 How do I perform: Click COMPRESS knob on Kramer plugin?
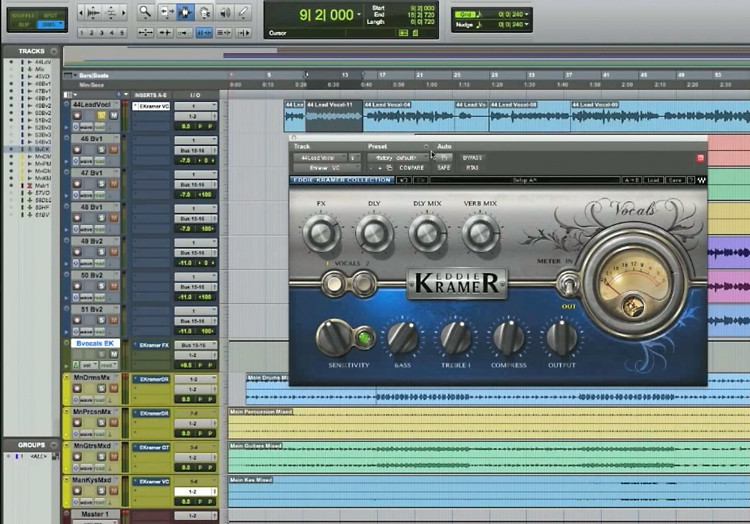tap(508, 338)
